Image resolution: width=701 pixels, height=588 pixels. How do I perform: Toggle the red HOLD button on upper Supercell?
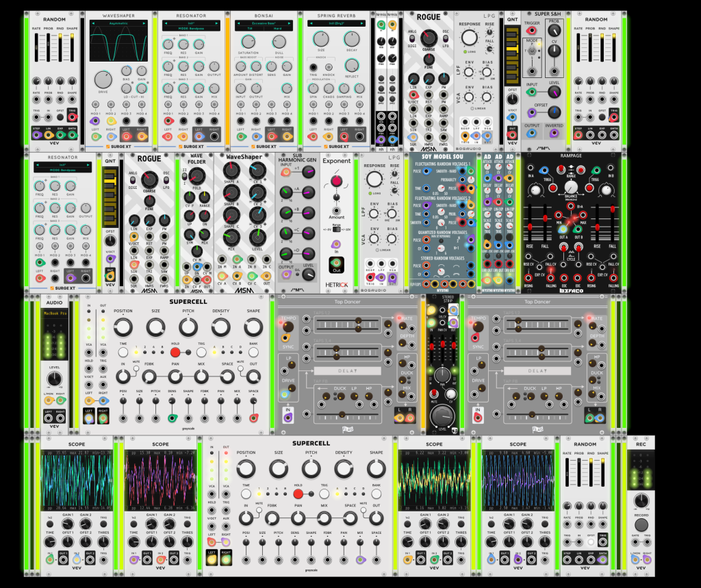pos(175,352)
